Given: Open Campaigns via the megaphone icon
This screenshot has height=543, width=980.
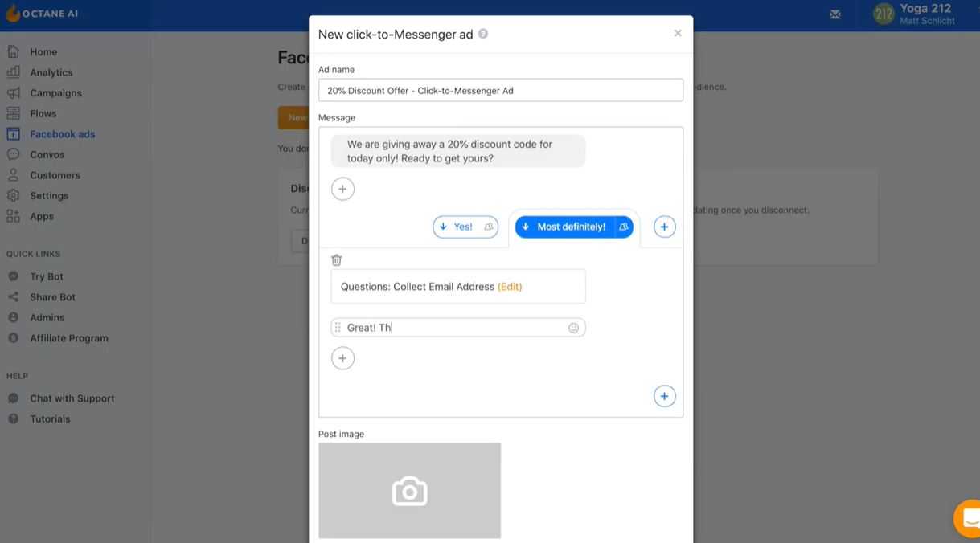Looking at the screenshot, I should [14, 92].
